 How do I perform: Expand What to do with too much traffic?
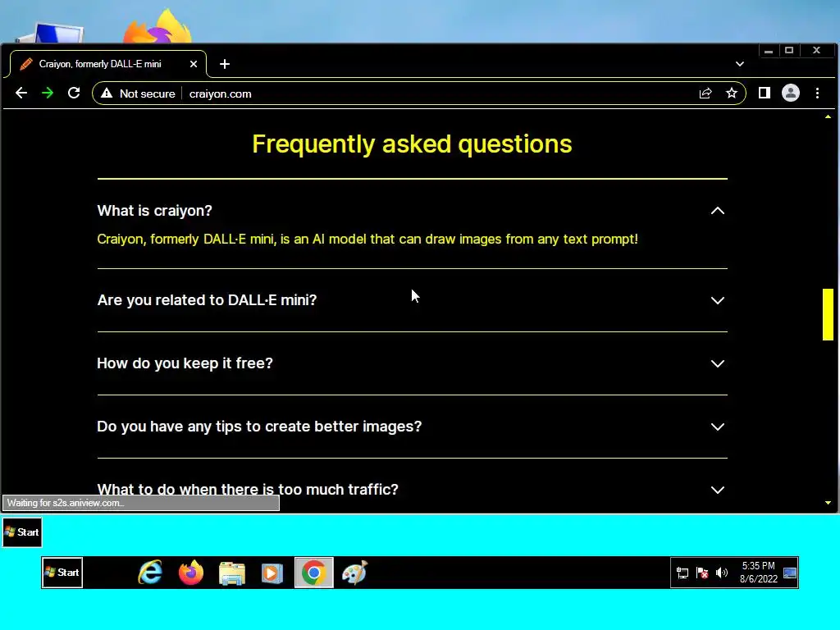coord(717,491)
